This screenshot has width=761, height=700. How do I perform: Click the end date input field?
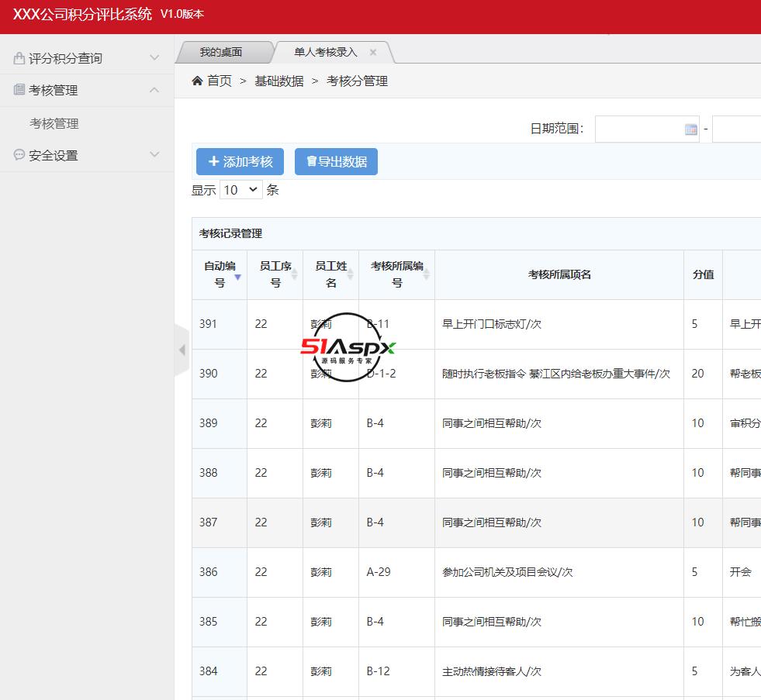coord(737,129)
